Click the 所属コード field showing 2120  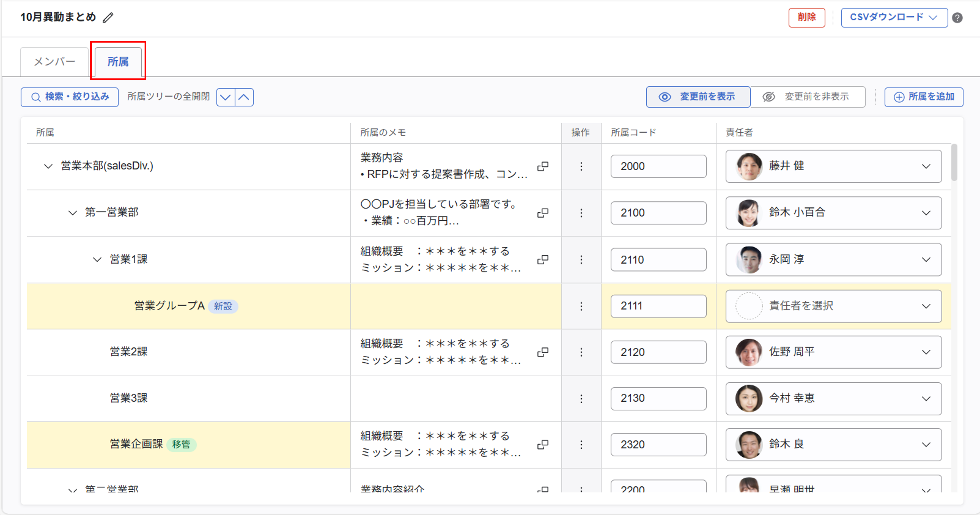pyautogui.click(x=658, y=352)
